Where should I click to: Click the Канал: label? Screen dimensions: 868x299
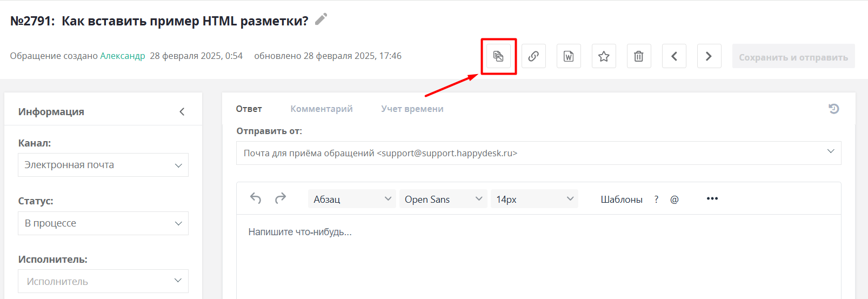tap(35, 143)
